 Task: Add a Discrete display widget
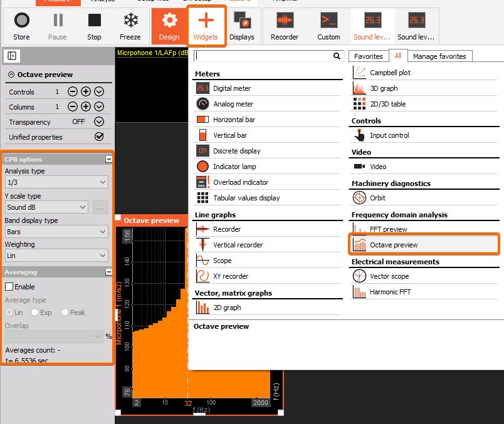tap(268, 151)
